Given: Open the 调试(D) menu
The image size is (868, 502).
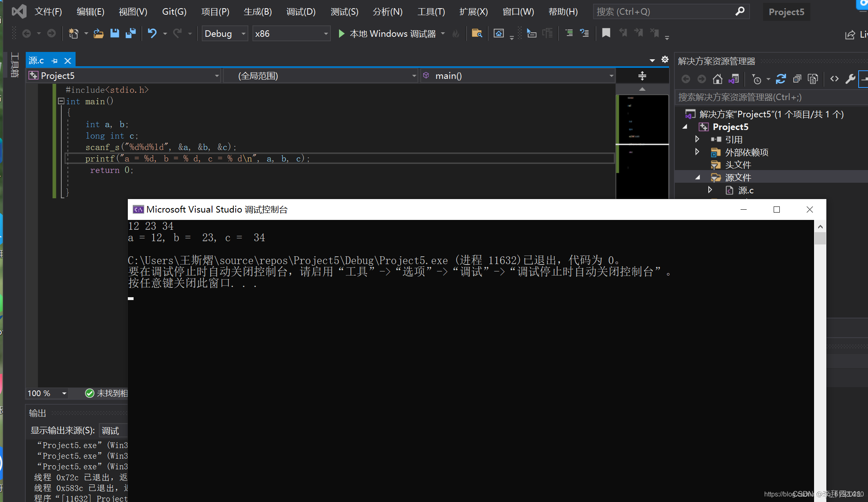Looking at the screenshot, I should (301, 11).
